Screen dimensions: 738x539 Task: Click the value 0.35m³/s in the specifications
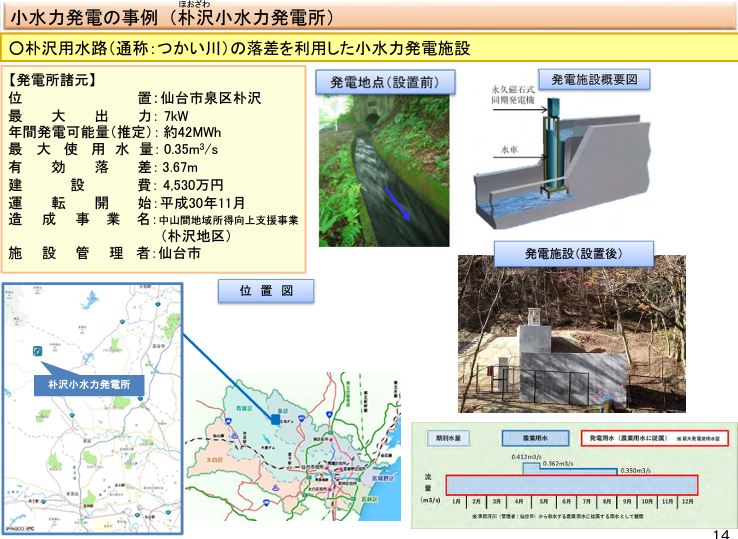pos(191,149)
